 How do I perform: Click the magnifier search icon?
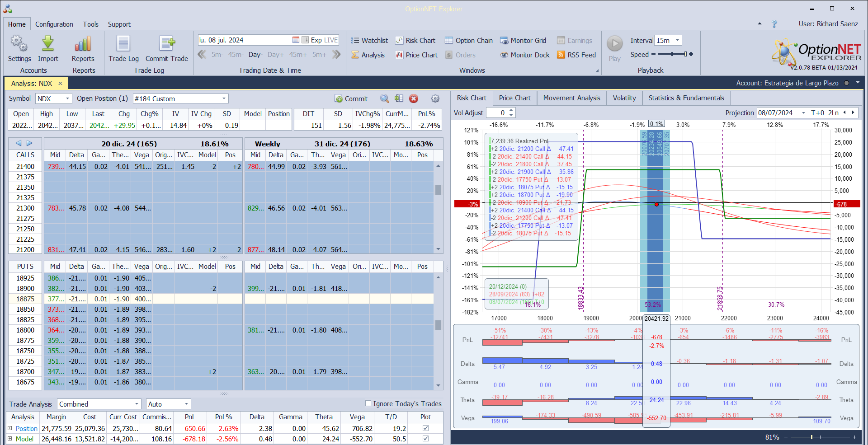click(x=385, y=98)
